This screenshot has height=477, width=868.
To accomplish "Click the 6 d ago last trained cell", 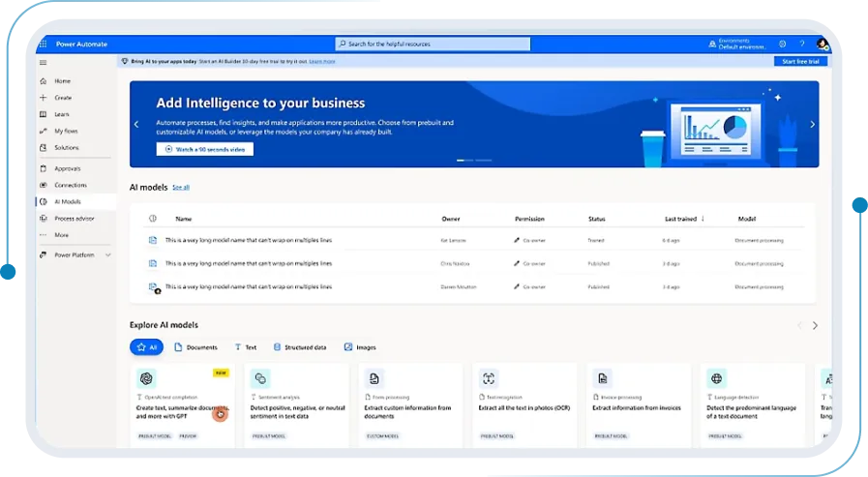I will 671,241.
